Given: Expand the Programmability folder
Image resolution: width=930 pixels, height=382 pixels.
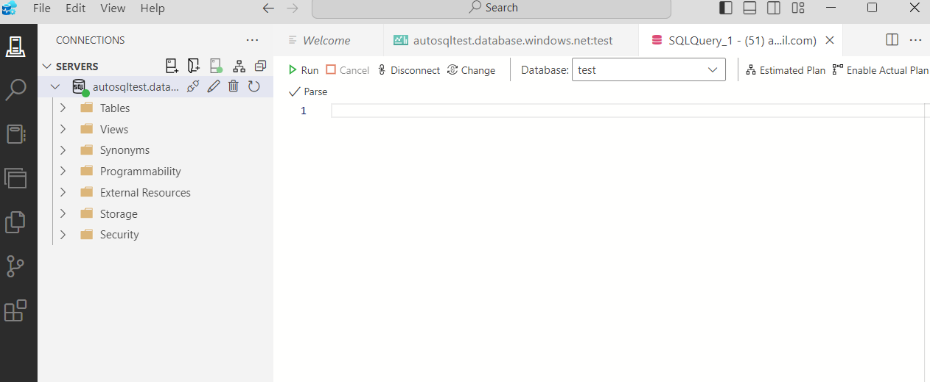Looking at the screenshot, I should click(x=63, y=171).
